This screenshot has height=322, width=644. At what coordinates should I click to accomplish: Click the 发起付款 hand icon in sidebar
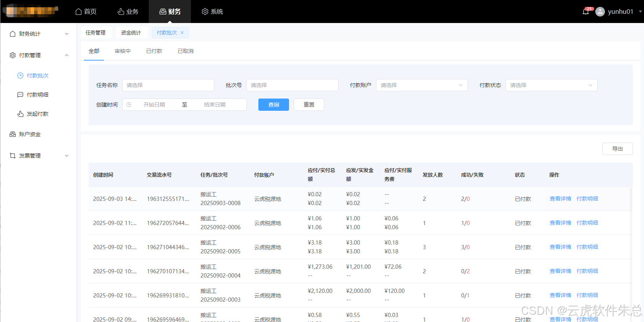(x=20, y=114)
